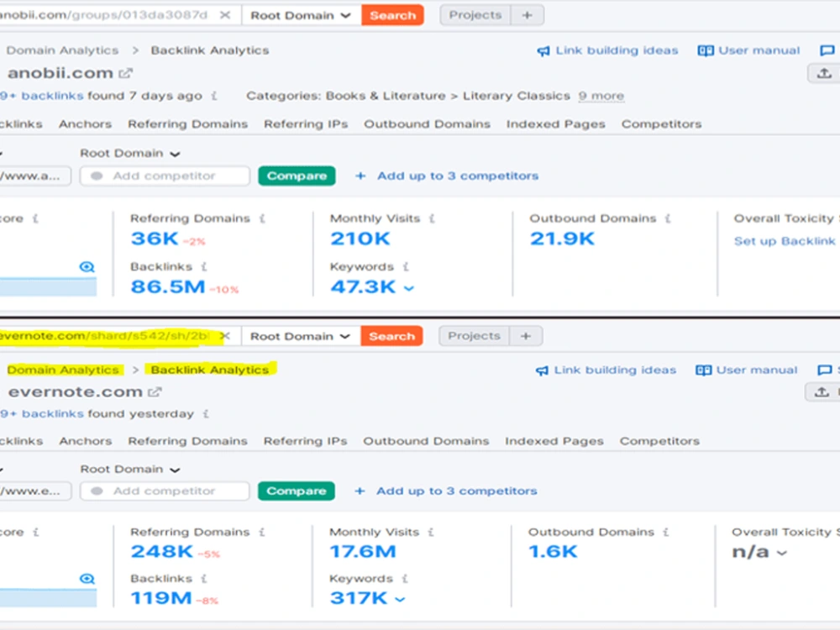
Task: Open Anchors tab in anobii panel
Action: [x=85, y=124]
